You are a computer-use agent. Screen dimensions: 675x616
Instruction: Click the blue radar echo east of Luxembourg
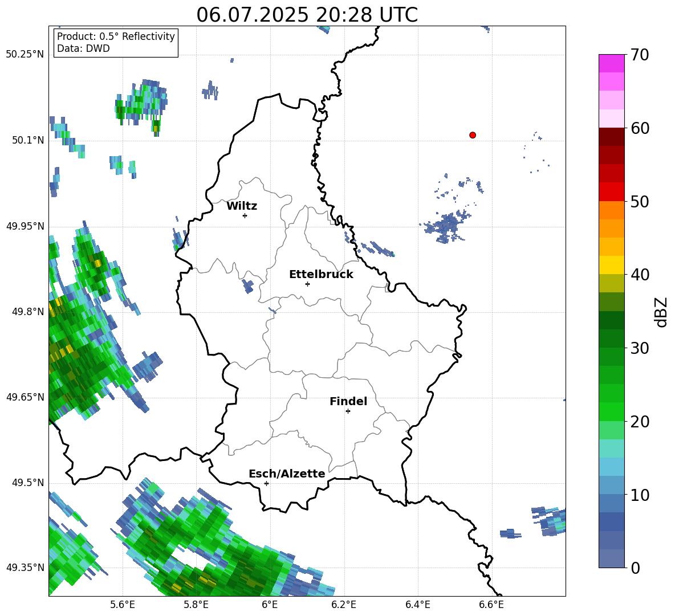click(x=446, y=226)
